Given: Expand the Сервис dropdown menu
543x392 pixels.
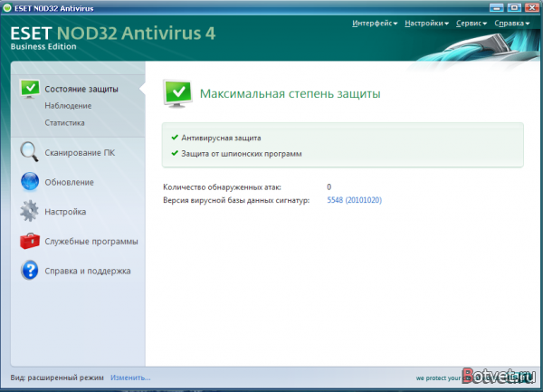Looking at the screenshot, I should 472,24.
